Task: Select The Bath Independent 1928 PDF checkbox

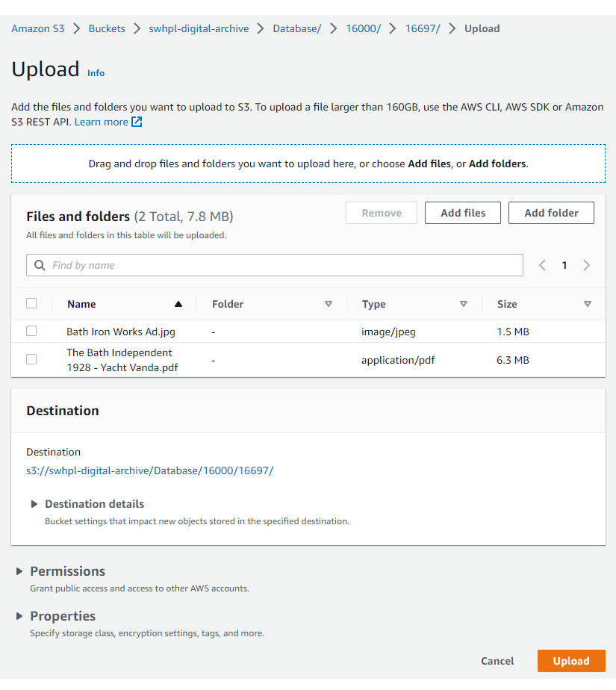Action: click(31, 359)
